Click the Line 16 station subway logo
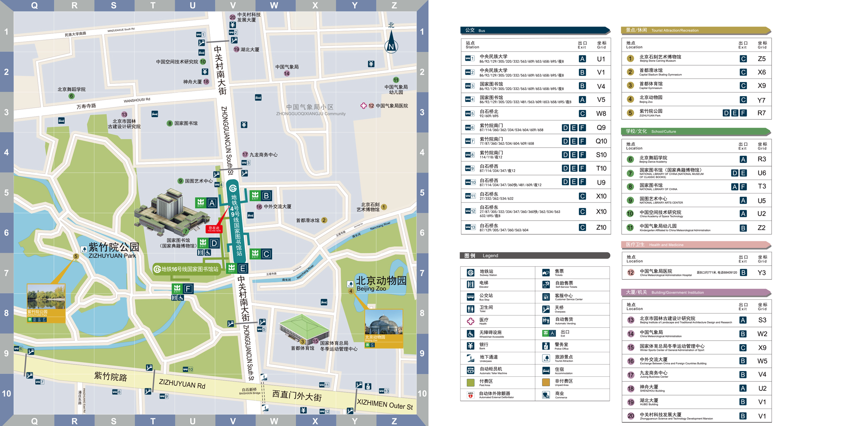The height and width of the screenshot is (426, 868). [157, 269]
